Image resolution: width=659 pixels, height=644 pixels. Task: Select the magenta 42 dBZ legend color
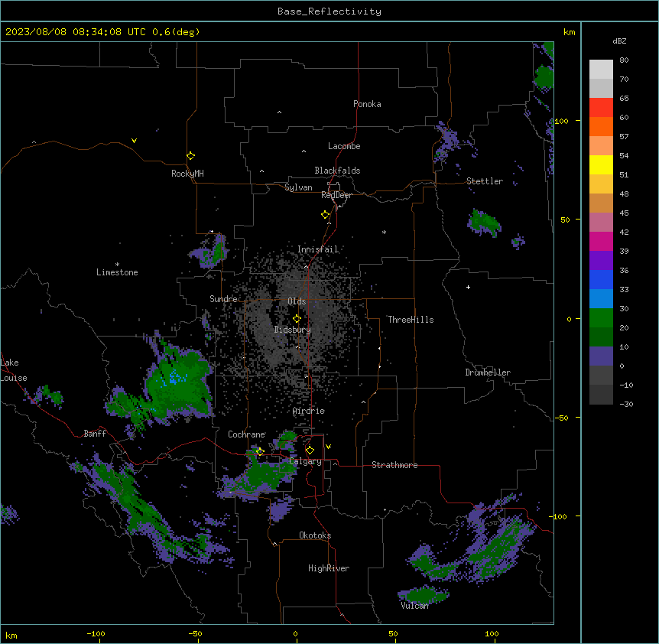click(601, 241)
